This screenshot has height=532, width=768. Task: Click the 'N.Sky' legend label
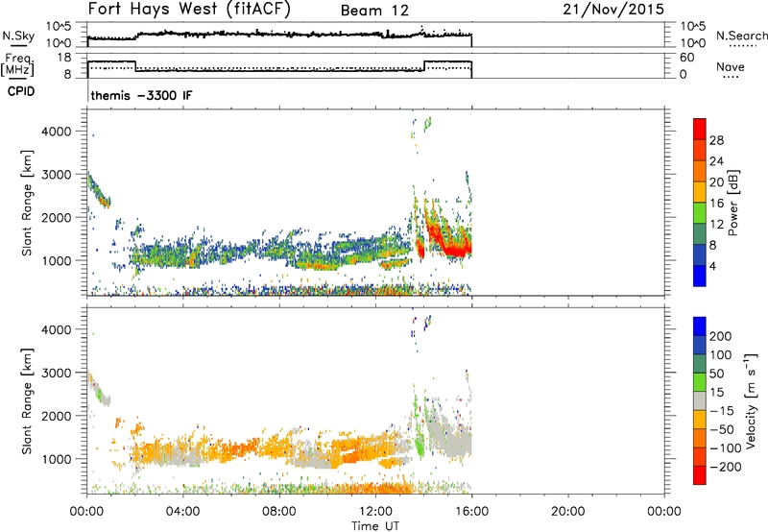(x=18, y=36)
